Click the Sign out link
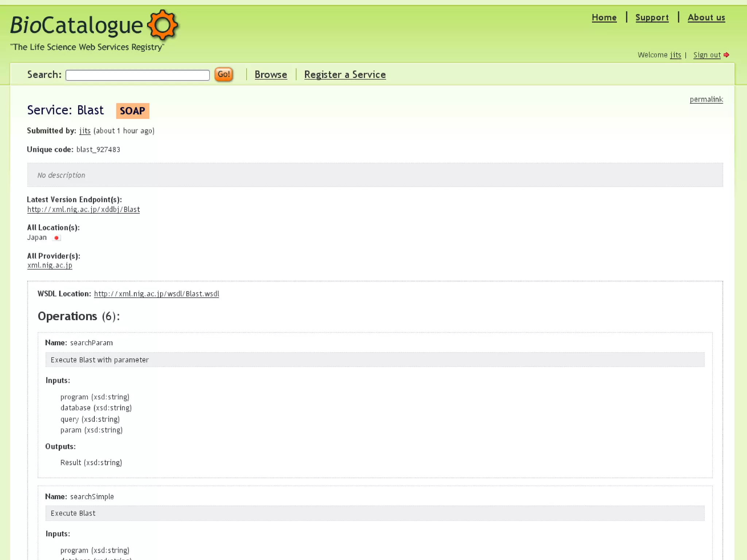The image size is (747, 560). [x=707, y=55]
